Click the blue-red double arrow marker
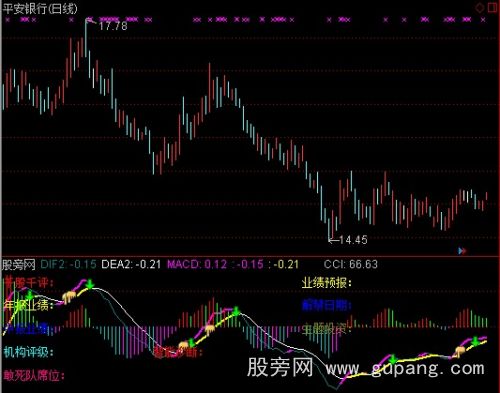 click(x=462, y=250)
